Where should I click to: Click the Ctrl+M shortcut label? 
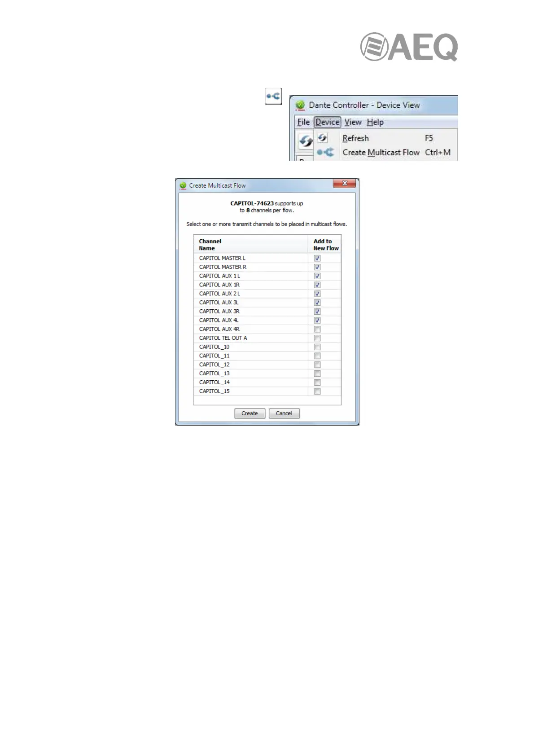[x=438, y=153]
